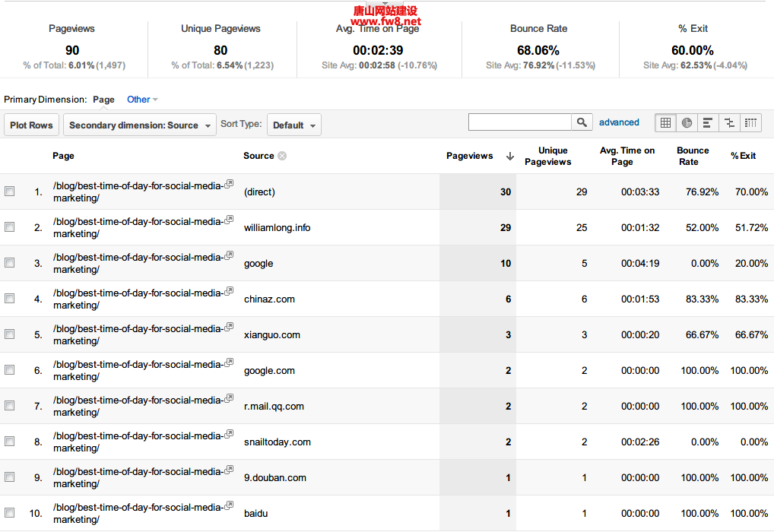Switch to pivot table view icon
Image resolution: width=774 pixels, height=532 pixels.
tap(750, 123)
